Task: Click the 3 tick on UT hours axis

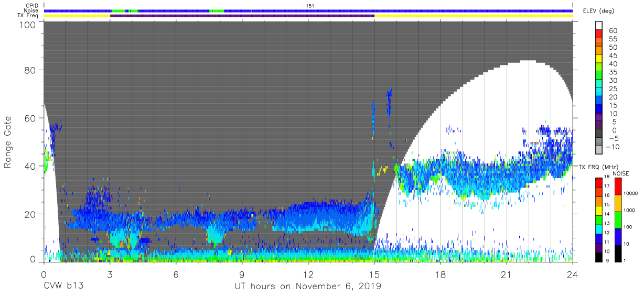Action: tap(110, 274)
